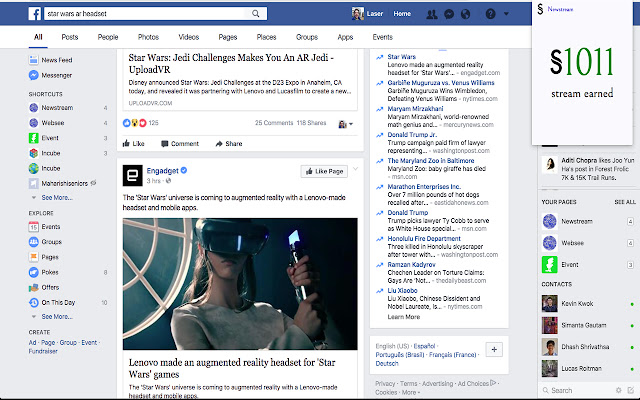Image resolution: width=640 pixels, height=400 pixels.
Task: Click the 25 Comments count
Action: pos(274,123)
